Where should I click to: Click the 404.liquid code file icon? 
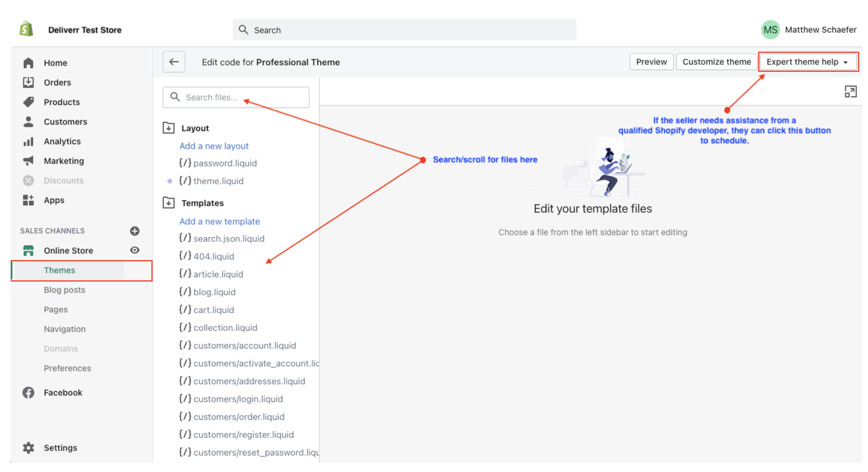185,256
